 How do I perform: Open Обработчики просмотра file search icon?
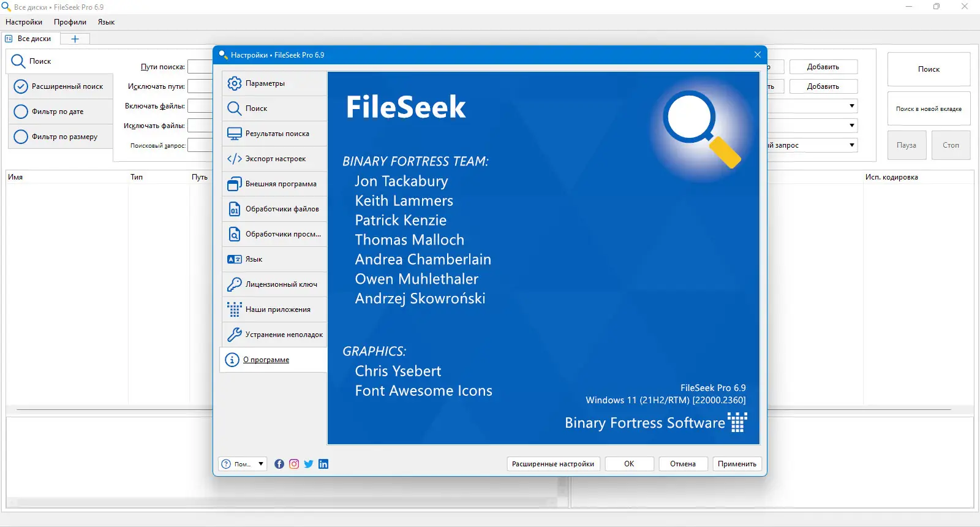235,234
